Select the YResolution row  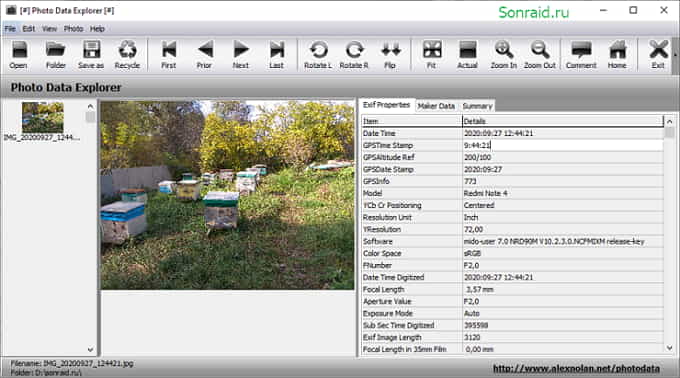coord(512,229)
